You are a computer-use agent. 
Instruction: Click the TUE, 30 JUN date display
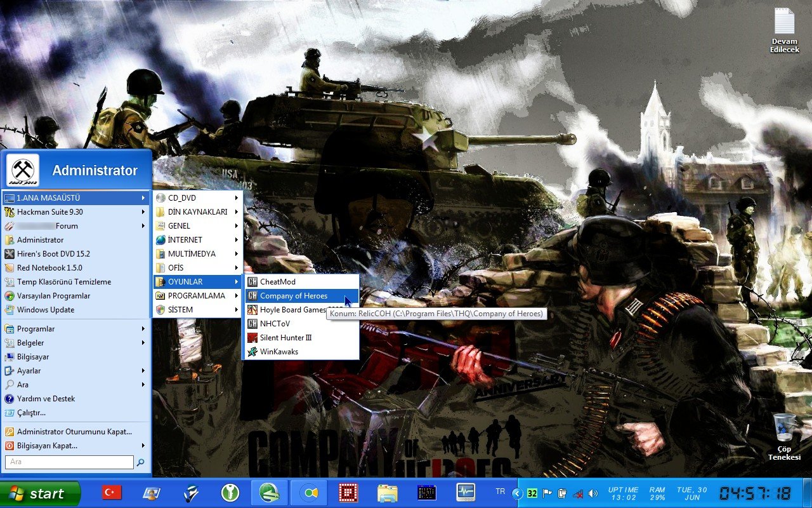tap(691, 493)
